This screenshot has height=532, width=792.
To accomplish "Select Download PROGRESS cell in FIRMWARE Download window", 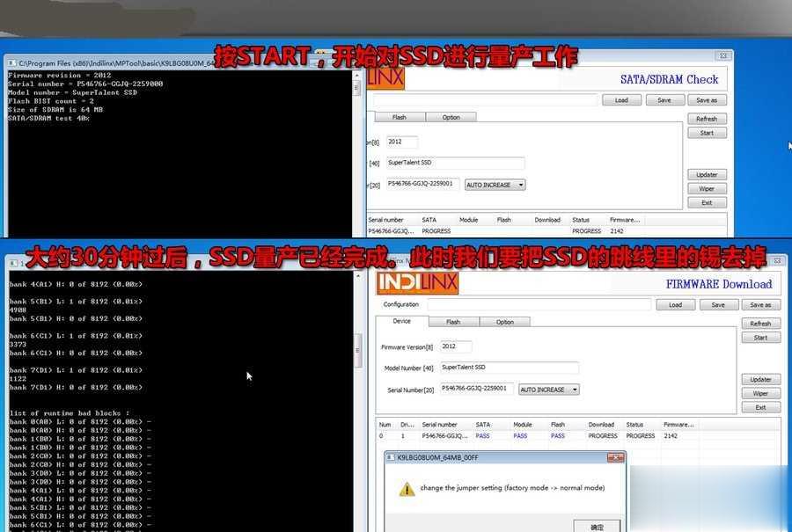I will coord(603,435).
